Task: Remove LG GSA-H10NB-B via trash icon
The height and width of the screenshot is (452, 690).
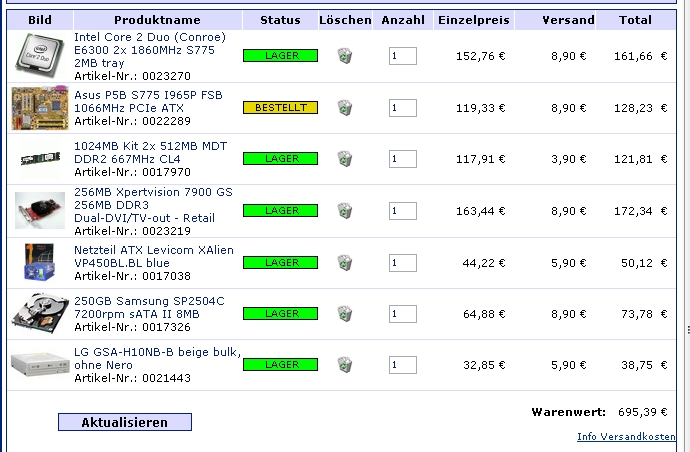Action: (x=345, y=365)
